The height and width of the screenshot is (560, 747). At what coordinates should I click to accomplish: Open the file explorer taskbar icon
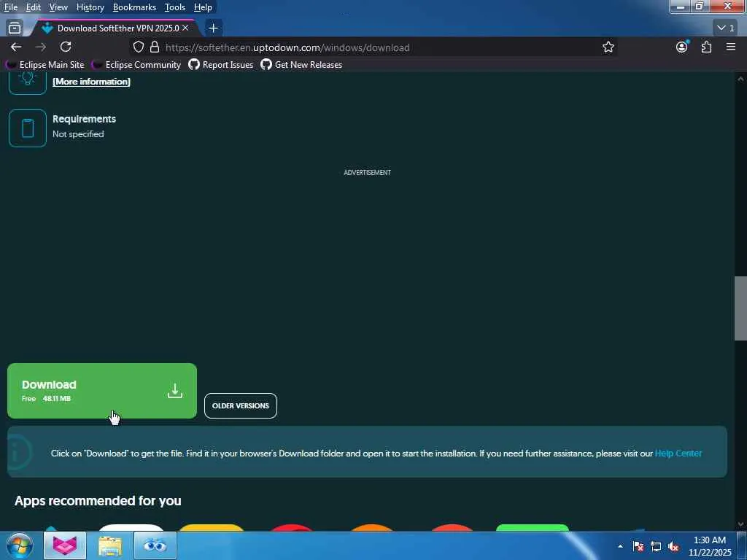110,546
